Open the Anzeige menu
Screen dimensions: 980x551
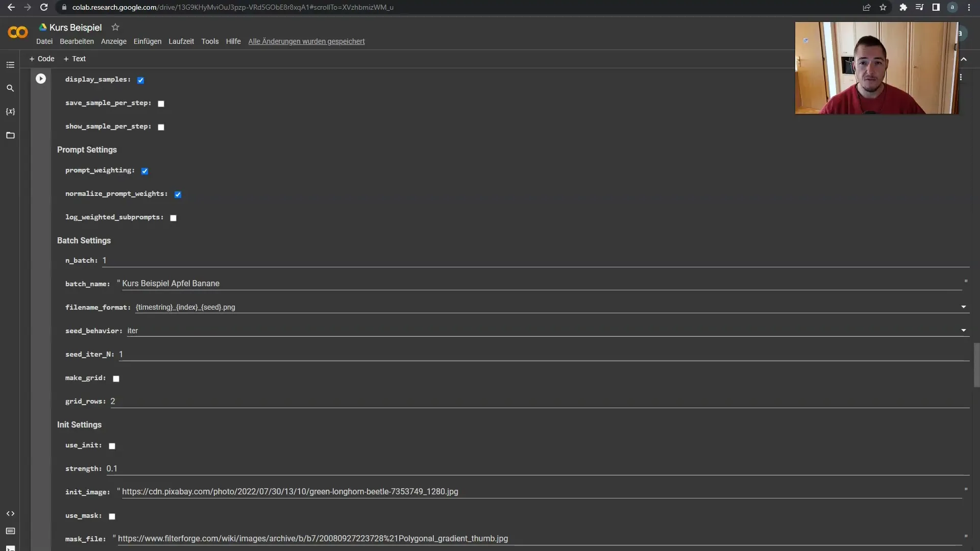114,41
